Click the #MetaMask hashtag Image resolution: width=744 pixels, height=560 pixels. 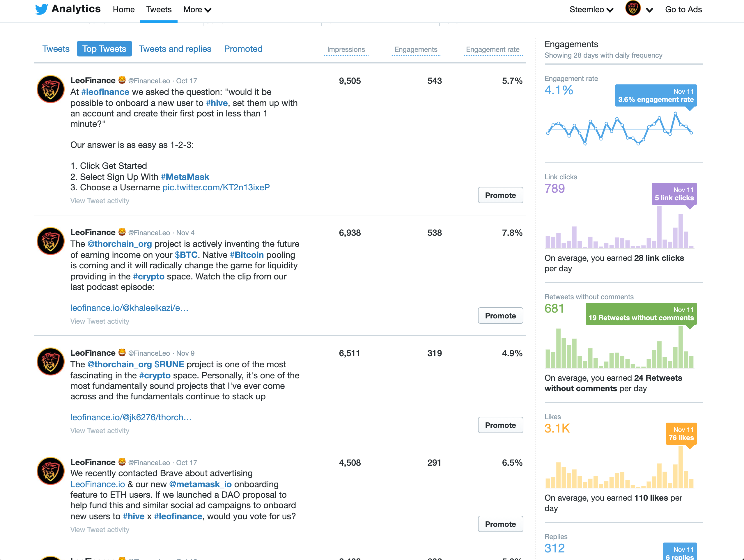coord(185,177)
